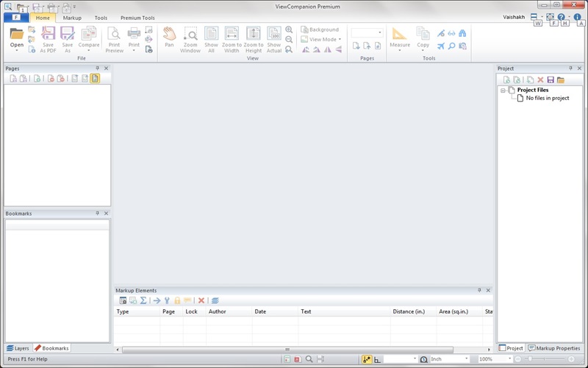Click the Save As PDF icon

tap(48, 33)
